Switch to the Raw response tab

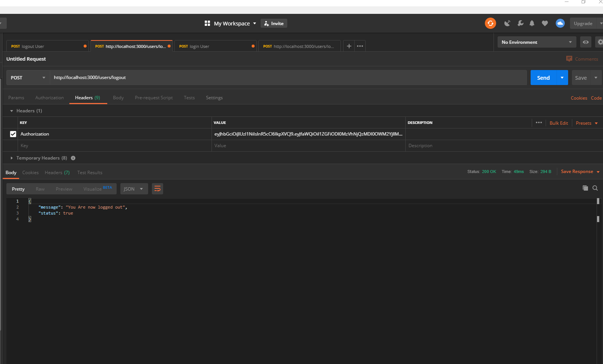click(40, 189)
